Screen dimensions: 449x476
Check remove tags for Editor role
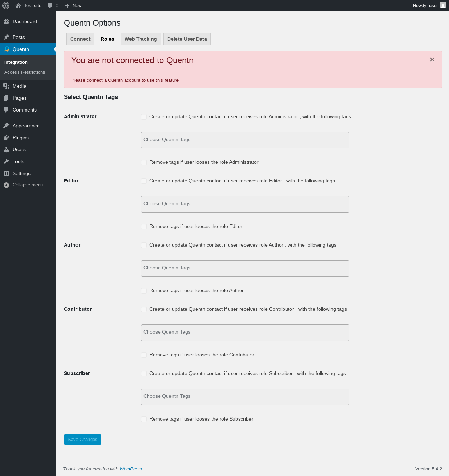pos(144,227)
